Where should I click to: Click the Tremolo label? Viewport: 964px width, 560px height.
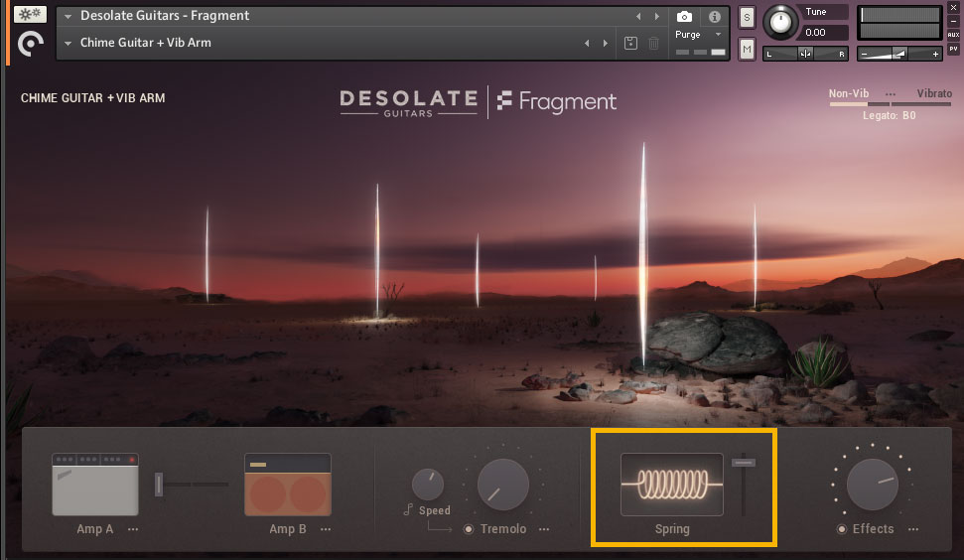503,529
